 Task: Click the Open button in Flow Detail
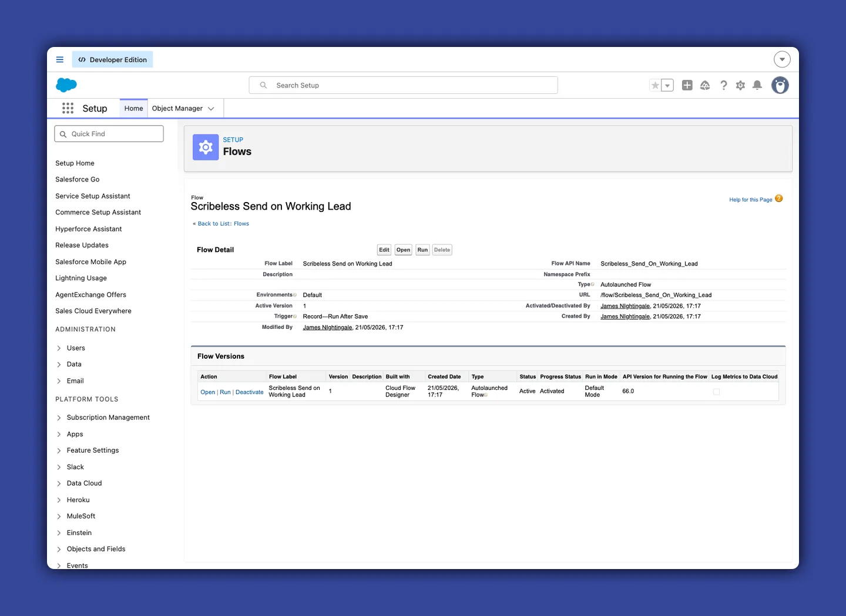(x=403, y=250)
